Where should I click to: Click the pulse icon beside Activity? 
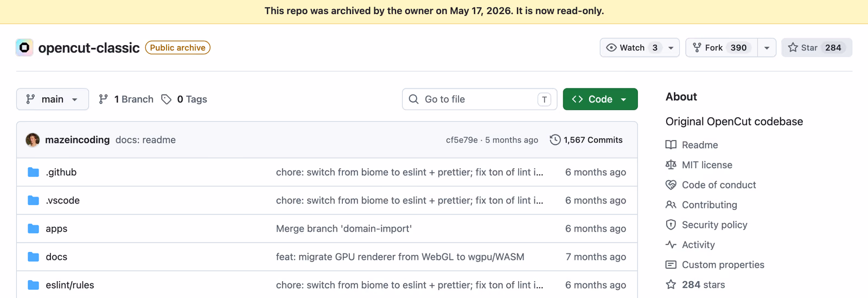tap(671, 245)
